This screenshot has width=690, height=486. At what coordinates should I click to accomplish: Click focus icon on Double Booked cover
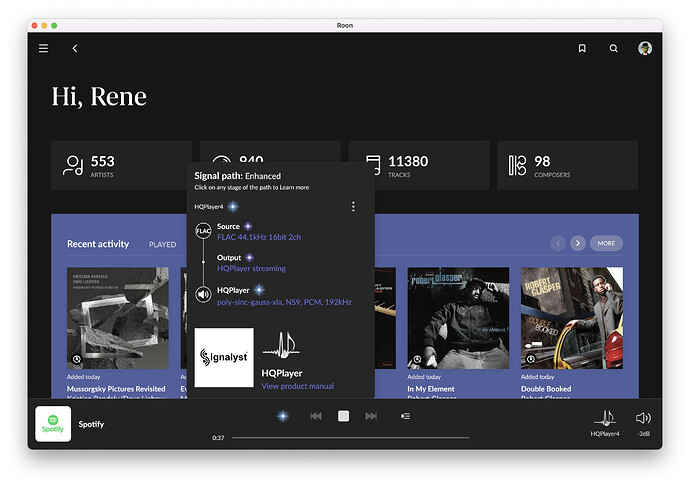point(531,359)
